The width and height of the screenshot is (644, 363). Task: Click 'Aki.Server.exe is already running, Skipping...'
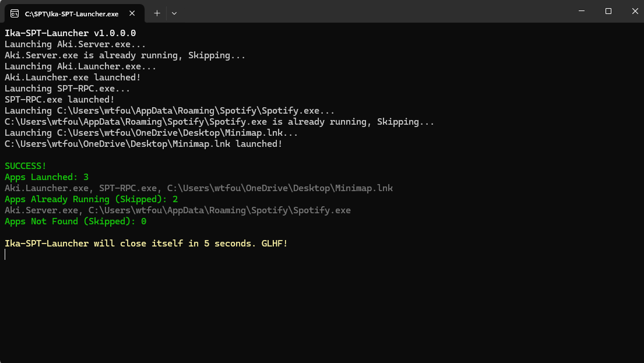coord(125,55)
